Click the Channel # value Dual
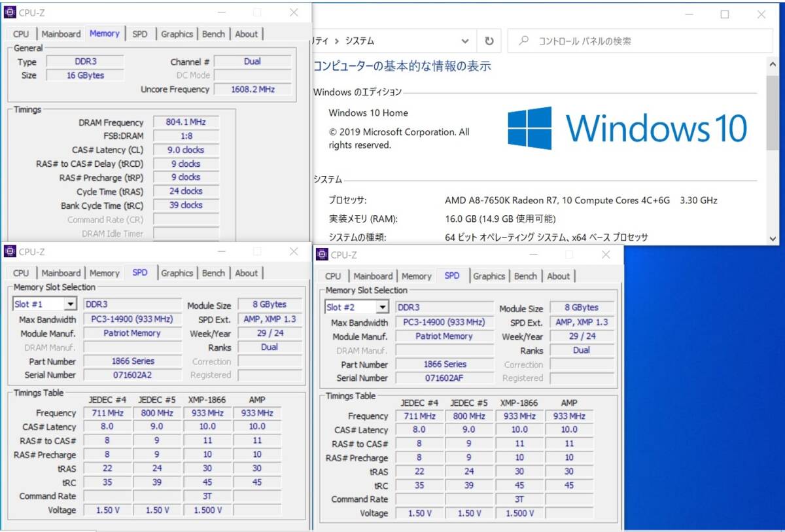The image size is (785, 532). click(x=253, y=62)
